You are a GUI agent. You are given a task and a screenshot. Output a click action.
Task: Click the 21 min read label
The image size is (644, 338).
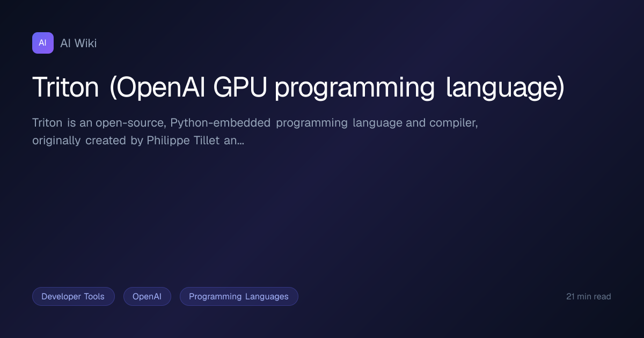[x=588, y=297]
